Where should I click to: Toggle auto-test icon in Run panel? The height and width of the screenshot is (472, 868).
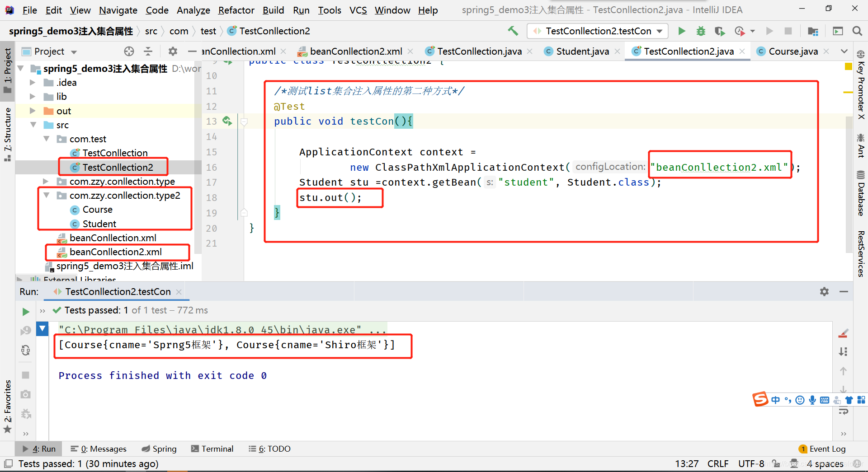click(x=26, y=350)
